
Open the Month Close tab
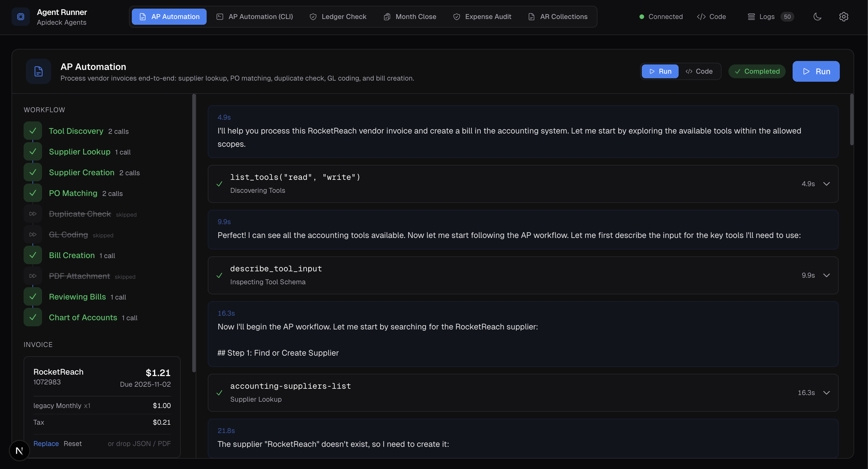410,16
